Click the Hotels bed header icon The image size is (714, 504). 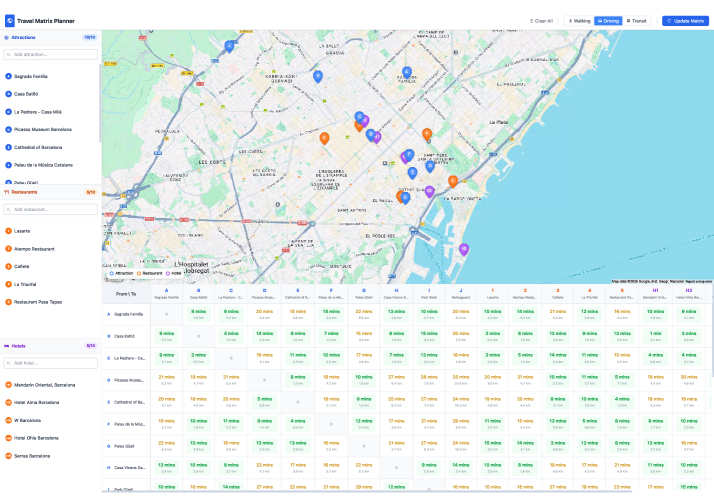tap(7, 345)
